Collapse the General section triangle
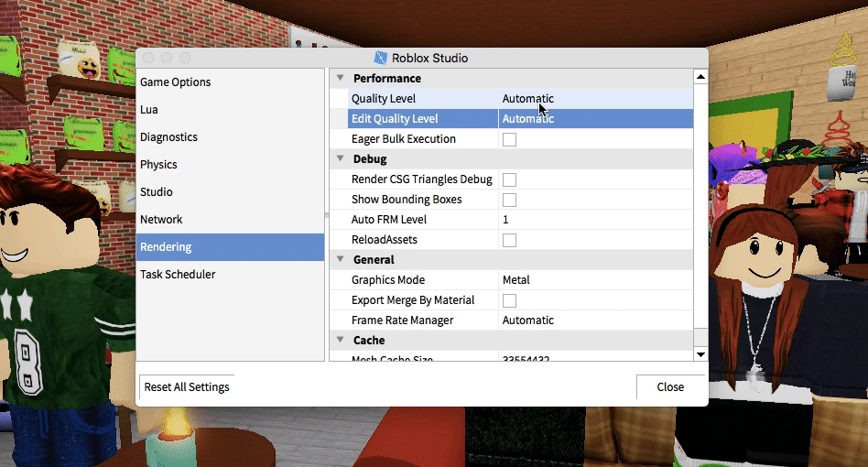 [341, 259]
